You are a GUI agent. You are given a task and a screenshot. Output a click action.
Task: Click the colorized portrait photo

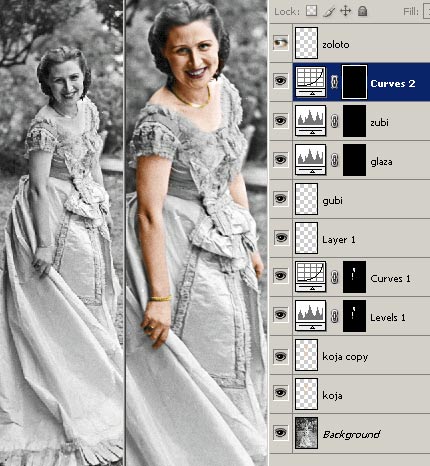click(197, 233)
